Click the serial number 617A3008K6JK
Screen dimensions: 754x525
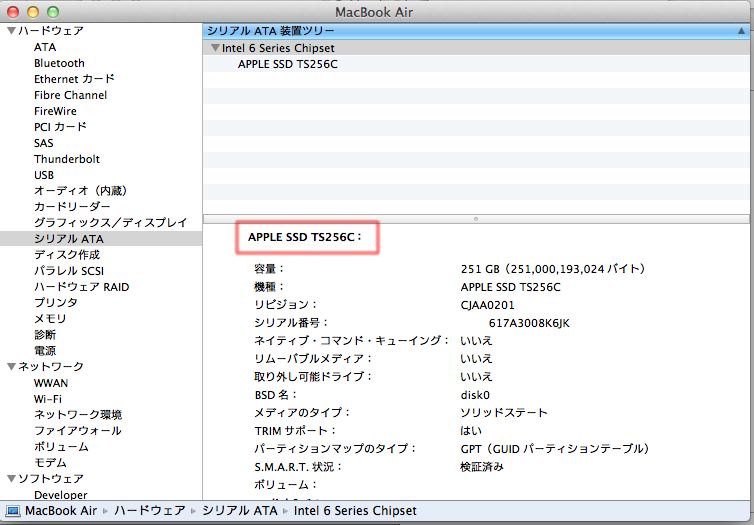coord(529,323)
